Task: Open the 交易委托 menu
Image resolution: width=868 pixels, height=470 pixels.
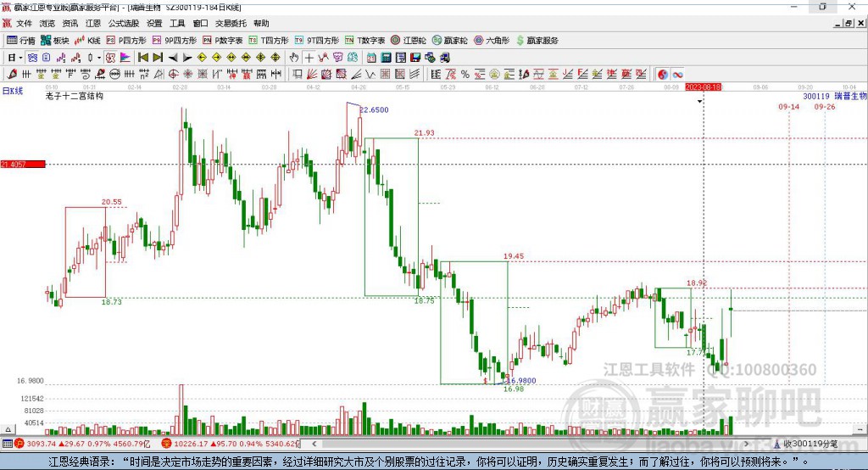Action: [231, 23]
